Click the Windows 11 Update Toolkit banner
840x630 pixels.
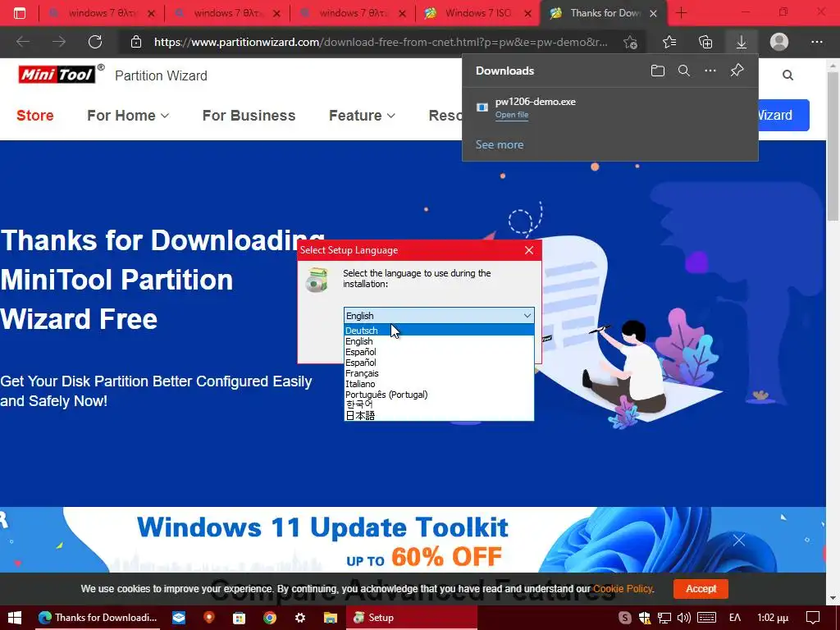413,540
